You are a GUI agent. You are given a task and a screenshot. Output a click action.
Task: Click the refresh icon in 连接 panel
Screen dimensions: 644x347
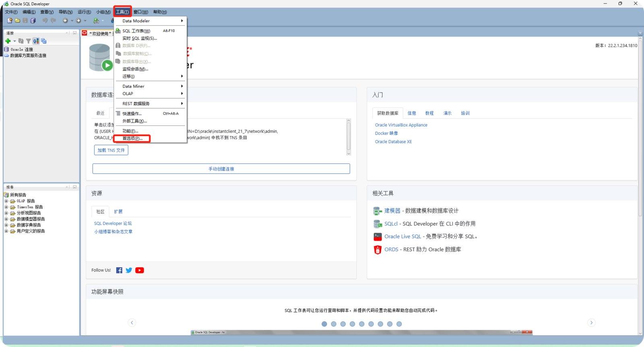click(x=21, y=41)
